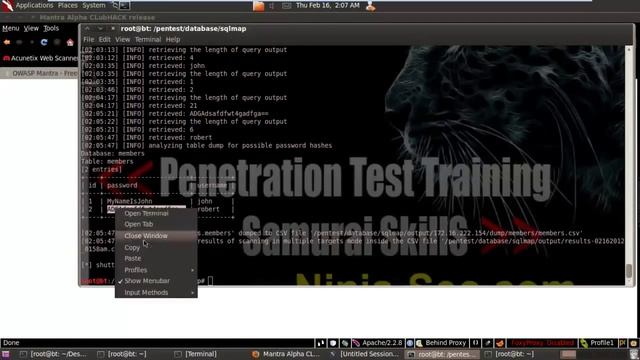
Task: Click the user icon in top panel
Action: 371,6
